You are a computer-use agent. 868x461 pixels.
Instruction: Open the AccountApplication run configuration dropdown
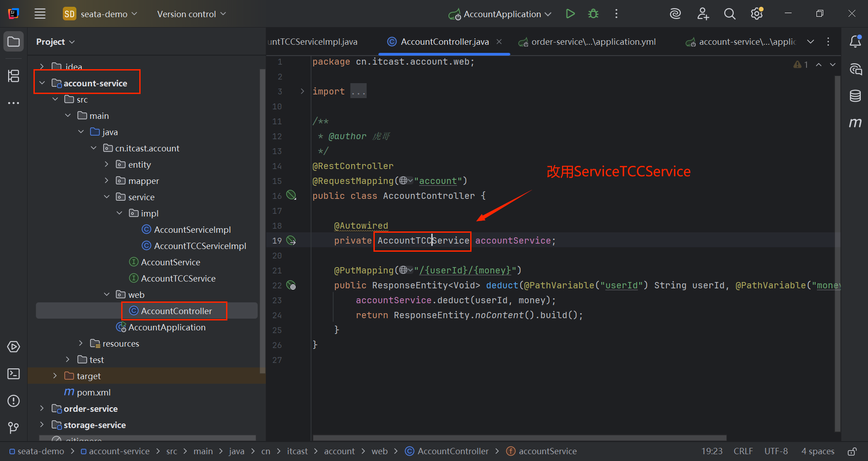(x=500, y=14)
